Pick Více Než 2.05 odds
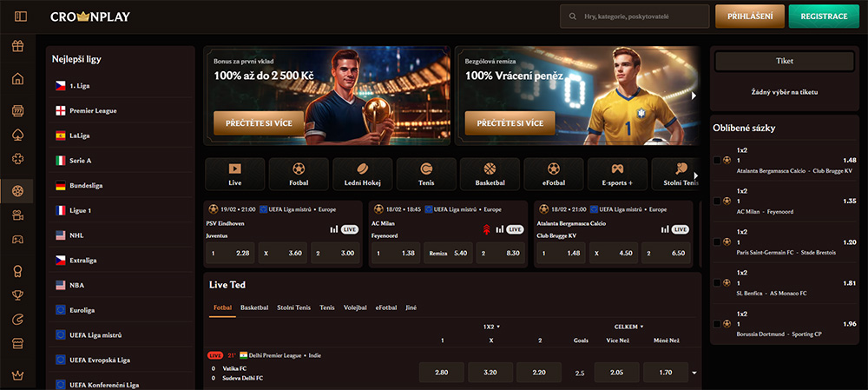The image size is (868, 390). (616, 373)
